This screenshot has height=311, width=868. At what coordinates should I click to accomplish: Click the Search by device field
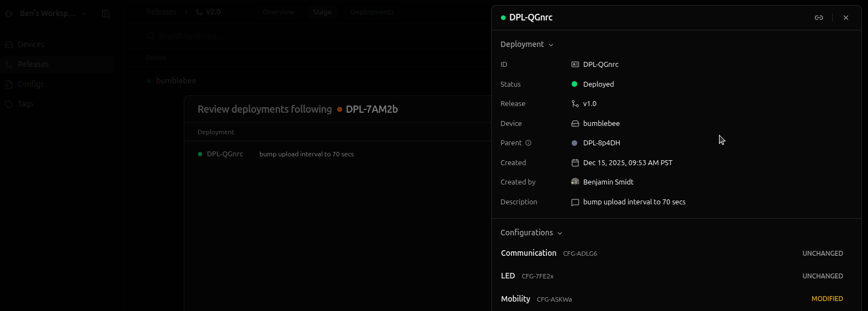[x=190, y=36]
